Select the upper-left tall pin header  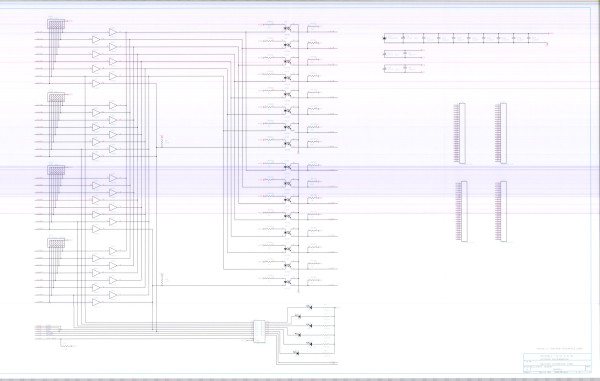[462, 133]
